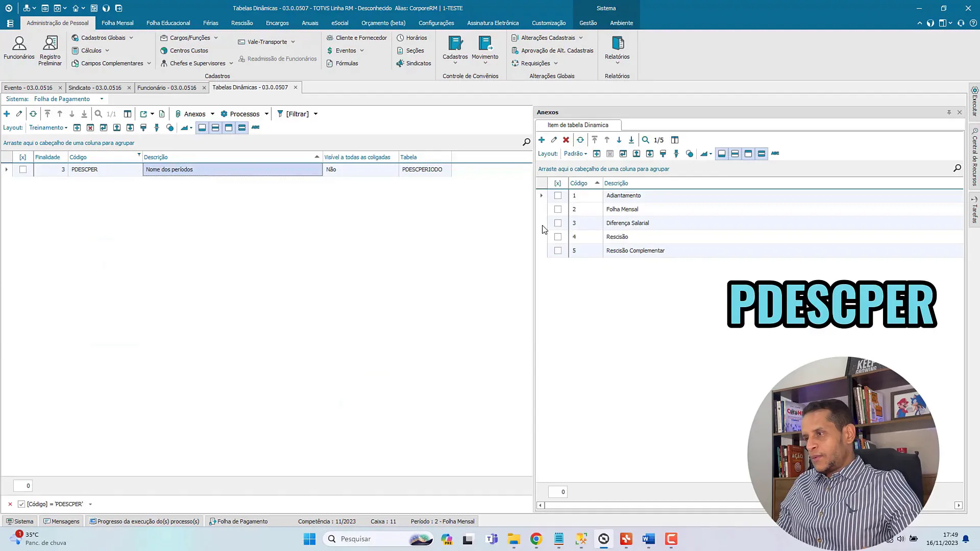980x551 pixels.
Task: Click the Anexos horizontal scrollbar right arrow
Action: pos(958,505)
